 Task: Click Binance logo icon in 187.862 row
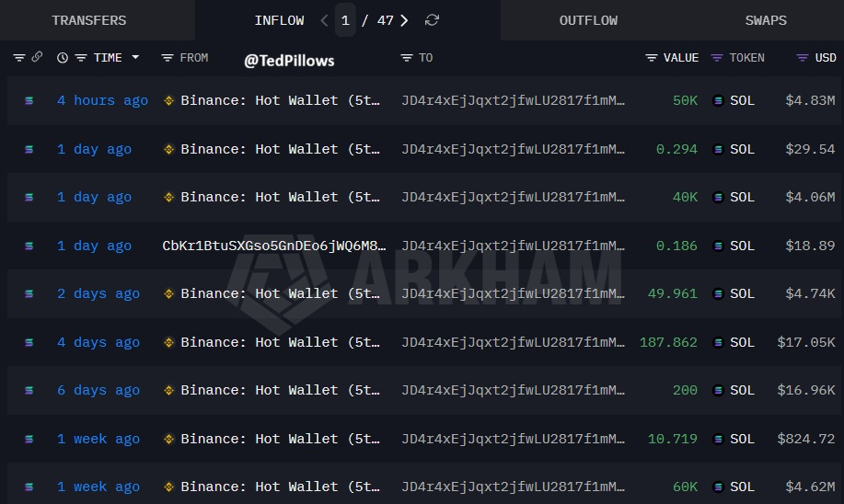coord(168,342)
